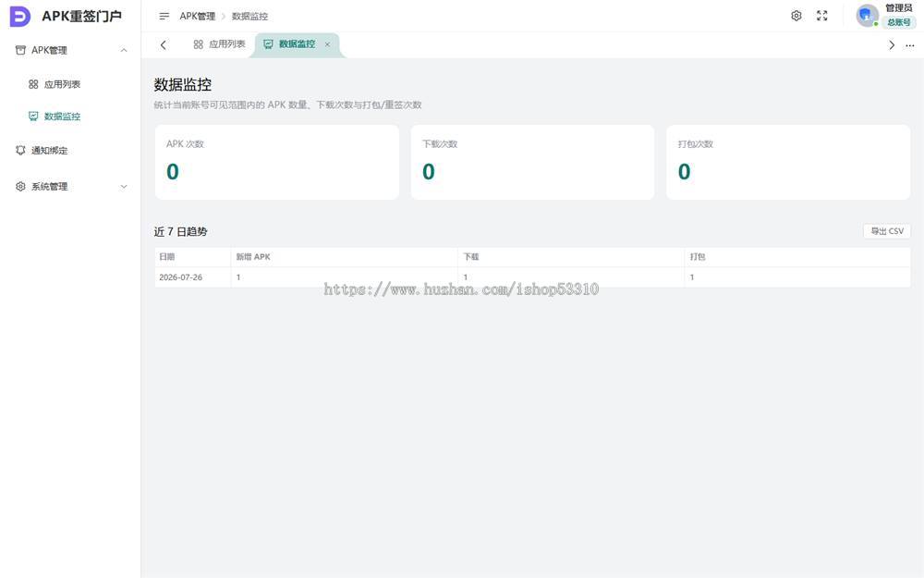Click the APK重签门户 title text
The width and height of the screenshot is (924, 578).
tap(82, 17)
